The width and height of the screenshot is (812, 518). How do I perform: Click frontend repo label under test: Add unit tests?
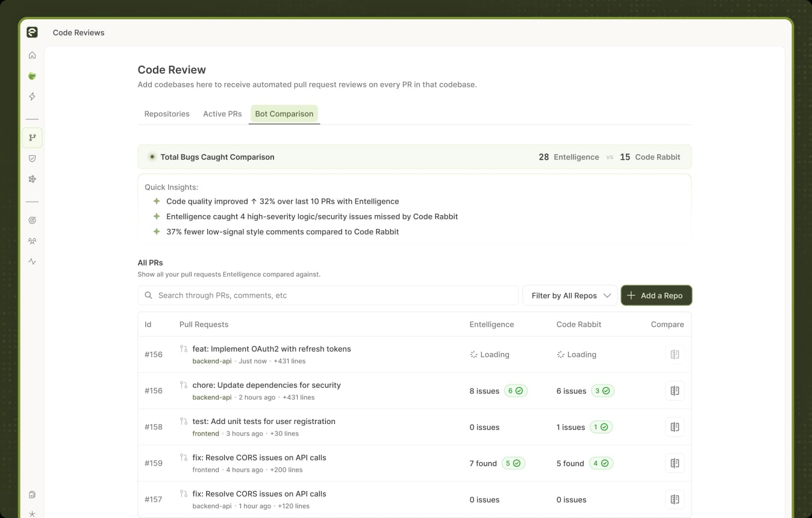(x=206, y=434)
